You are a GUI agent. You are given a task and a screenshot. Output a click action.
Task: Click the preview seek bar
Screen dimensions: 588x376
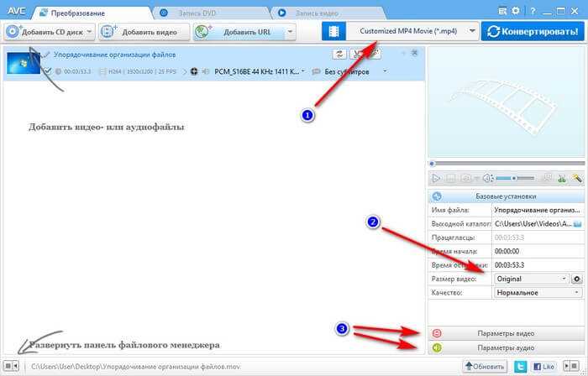pos(507,164)
